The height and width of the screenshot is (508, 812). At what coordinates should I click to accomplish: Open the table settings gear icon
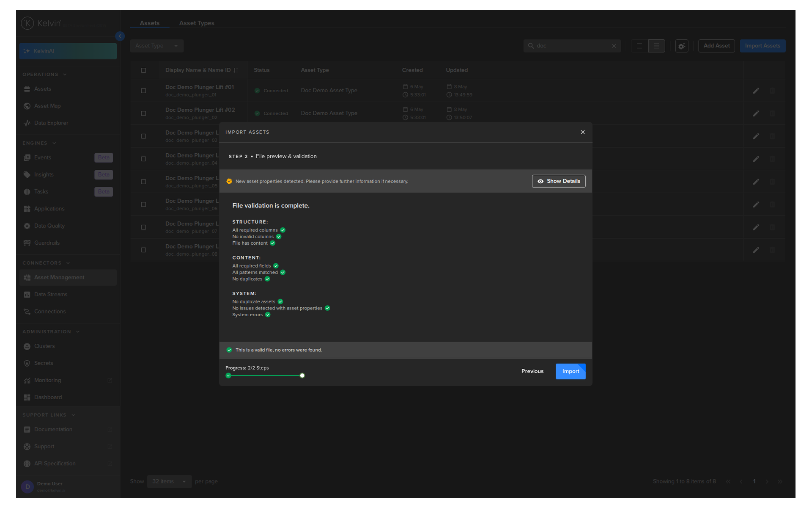click(x=682, y=46)
